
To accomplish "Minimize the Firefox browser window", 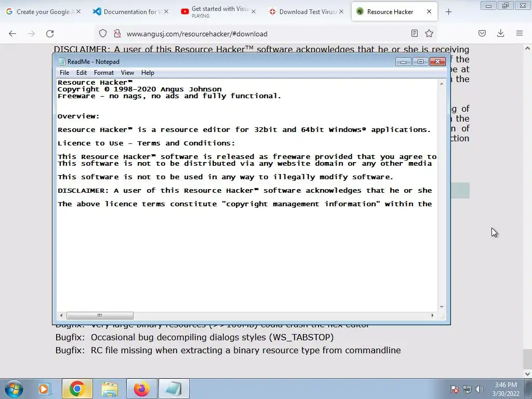I will (488, 6).
